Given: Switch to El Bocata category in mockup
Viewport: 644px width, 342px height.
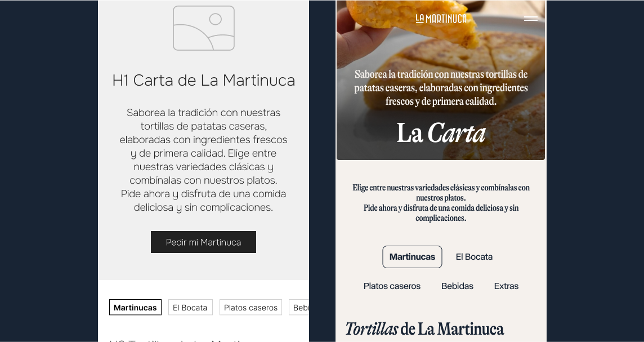Looking at the screenshot, I should pyautogui.click(x=474, y=257).
